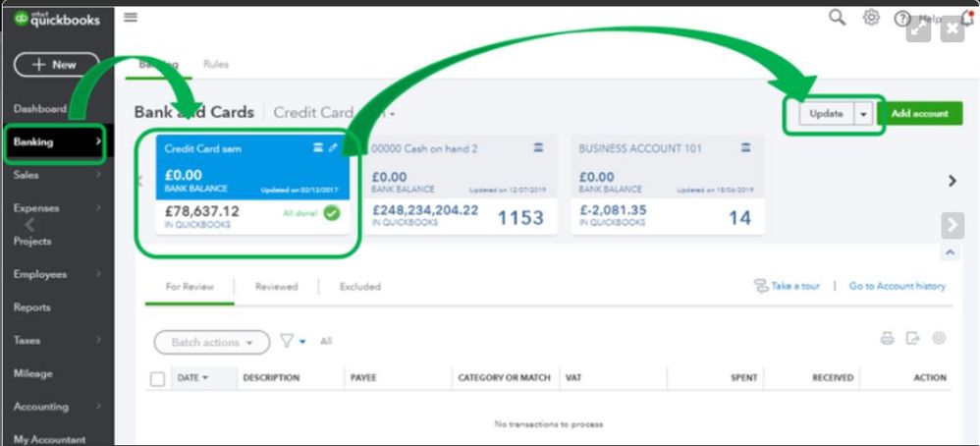The image size is (980, 446).
Task: Open the search magnifier icon
Action: pos(837,18)
